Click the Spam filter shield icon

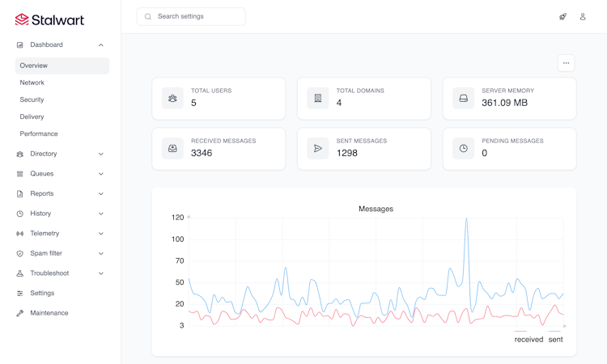coord(19,253)
